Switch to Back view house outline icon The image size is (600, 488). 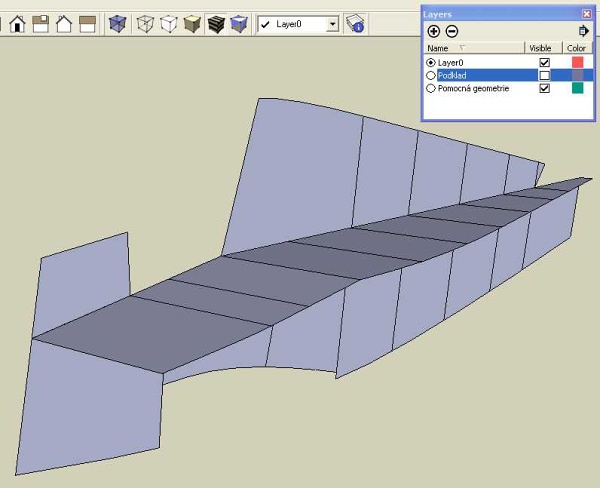(64, 24)
